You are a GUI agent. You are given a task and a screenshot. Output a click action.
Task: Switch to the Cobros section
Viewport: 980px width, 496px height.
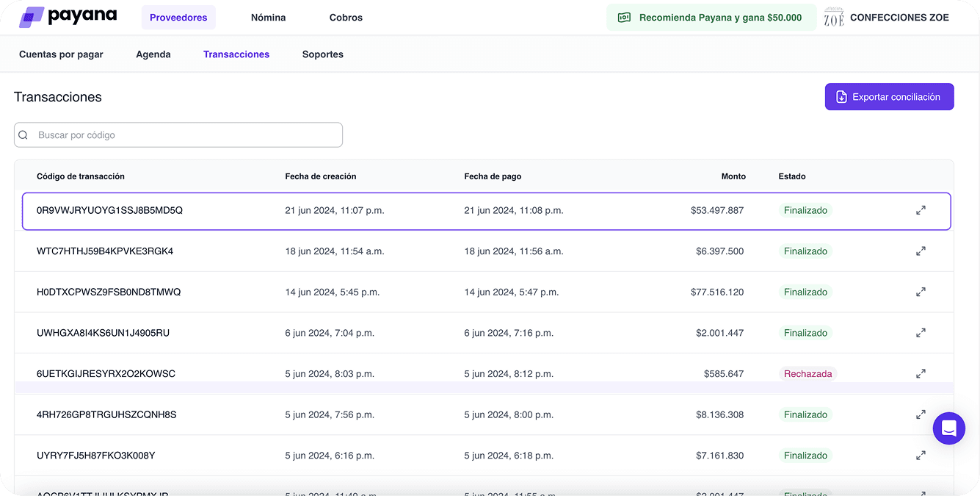(345, 17)
